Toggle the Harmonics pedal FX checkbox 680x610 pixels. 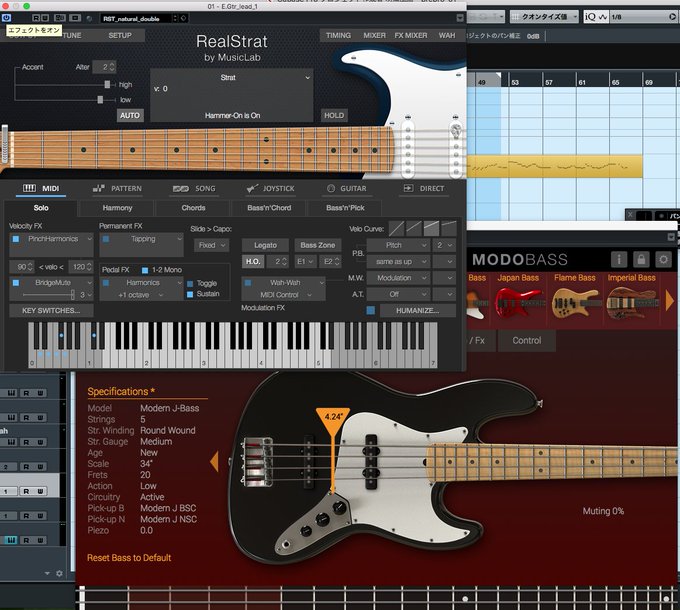[x=106, y=283]
